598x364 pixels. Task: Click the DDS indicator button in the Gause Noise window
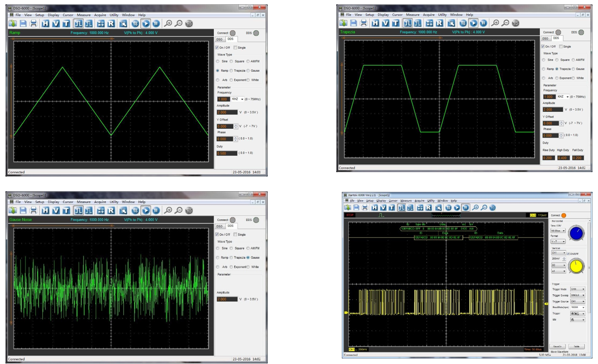coord(256,219)
